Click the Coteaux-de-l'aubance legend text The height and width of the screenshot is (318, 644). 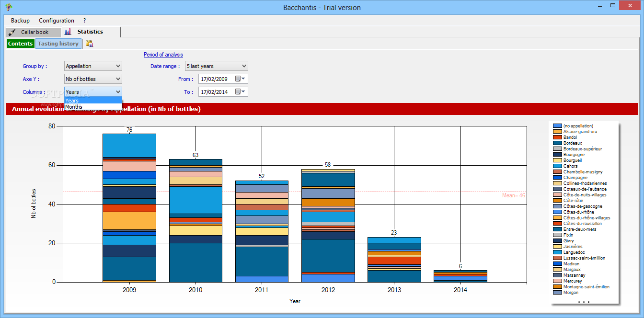click(x=585, y=189)
